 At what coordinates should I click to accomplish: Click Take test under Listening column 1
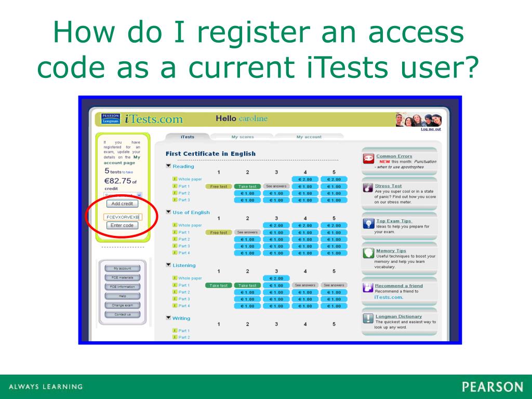pos(219,285)
